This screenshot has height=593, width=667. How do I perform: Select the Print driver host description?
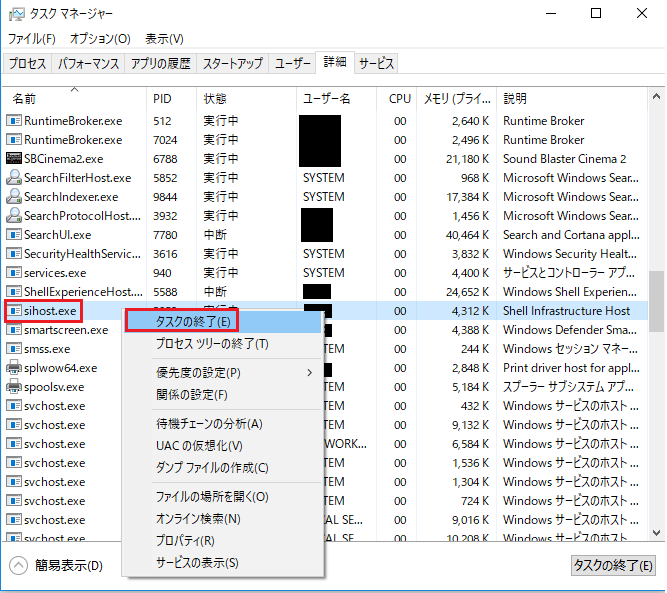[571, 368]
